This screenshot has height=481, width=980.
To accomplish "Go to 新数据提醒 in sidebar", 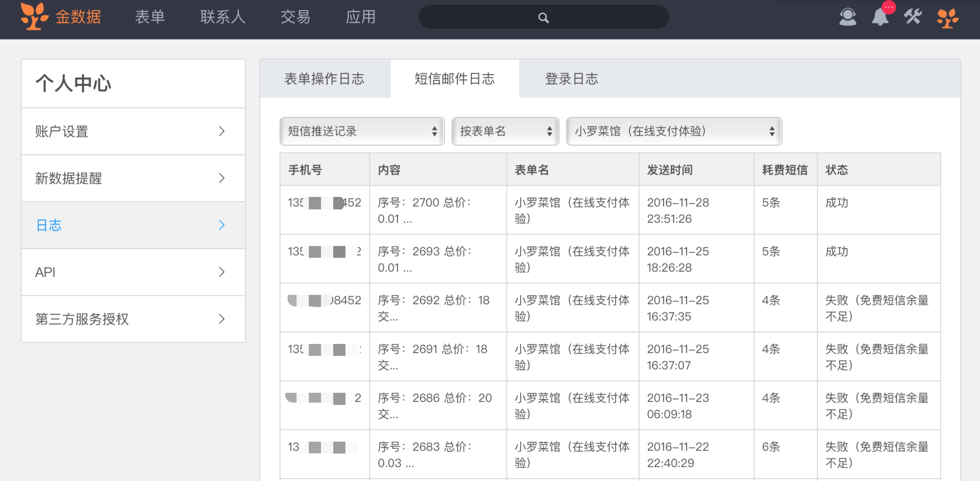I will (133, 178).
